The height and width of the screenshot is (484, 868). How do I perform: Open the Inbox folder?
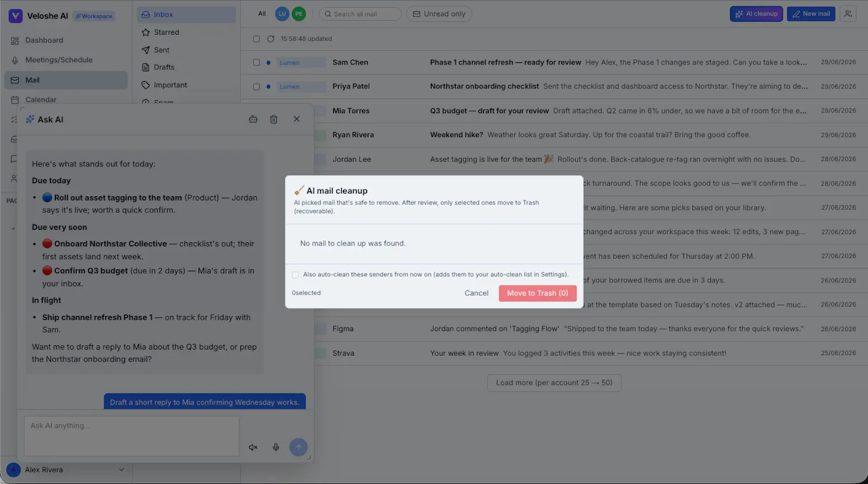(x=186, y=15)
